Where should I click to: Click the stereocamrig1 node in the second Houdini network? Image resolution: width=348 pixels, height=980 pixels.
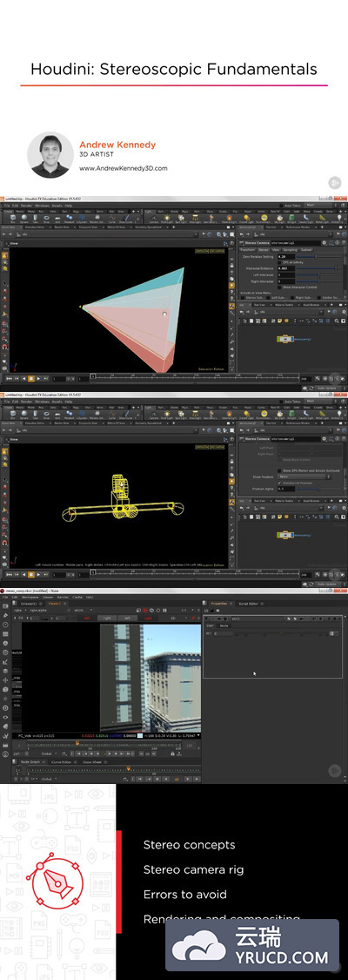click(285, 535)
